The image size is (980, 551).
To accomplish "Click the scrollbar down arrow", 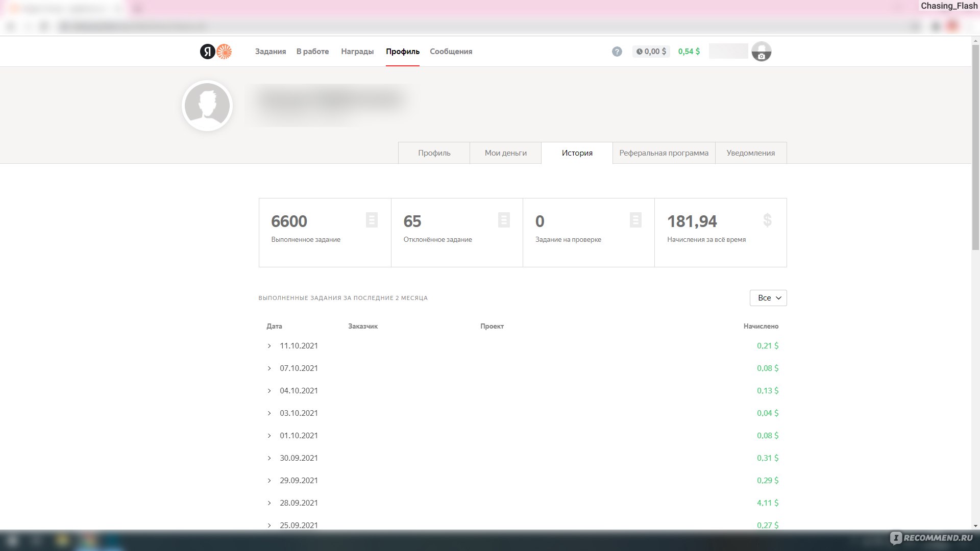I will coord(975,525).
